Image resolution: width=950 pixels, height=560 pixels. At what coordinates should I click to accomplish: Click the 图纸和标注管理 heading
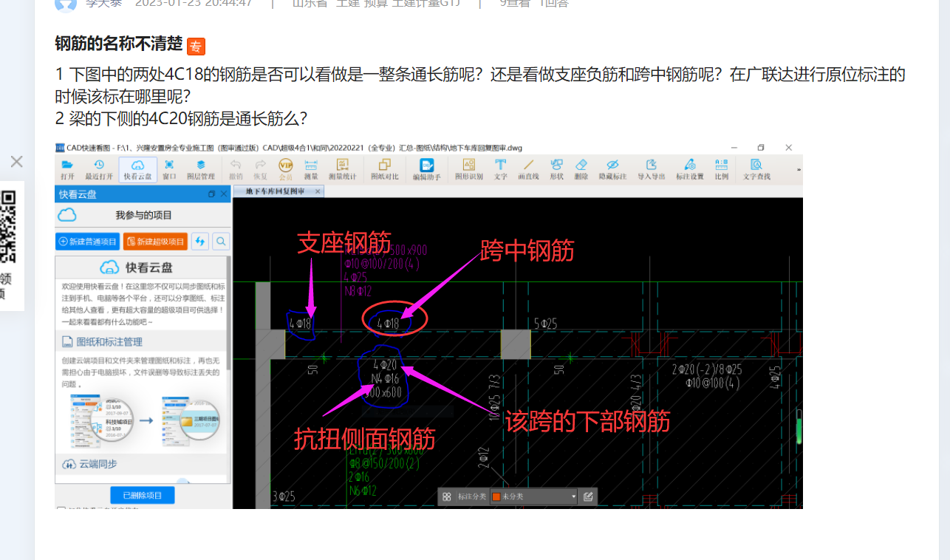(109, 342)
